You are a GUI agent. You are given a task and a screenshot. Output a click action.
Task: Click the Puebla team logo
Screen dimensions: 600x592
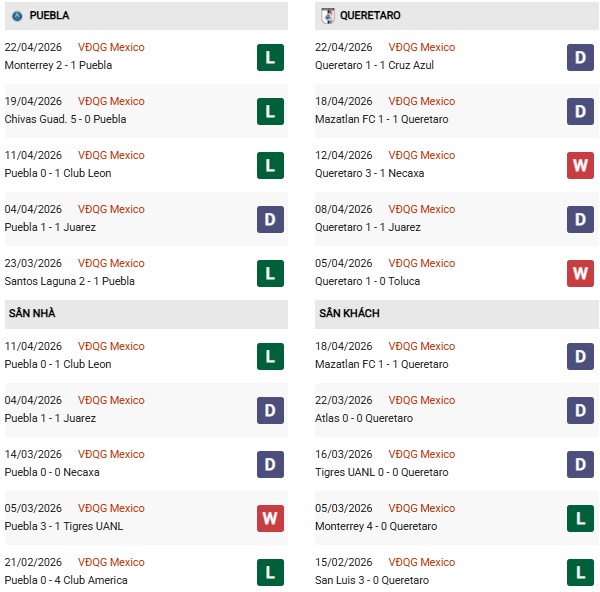point(17,16)
